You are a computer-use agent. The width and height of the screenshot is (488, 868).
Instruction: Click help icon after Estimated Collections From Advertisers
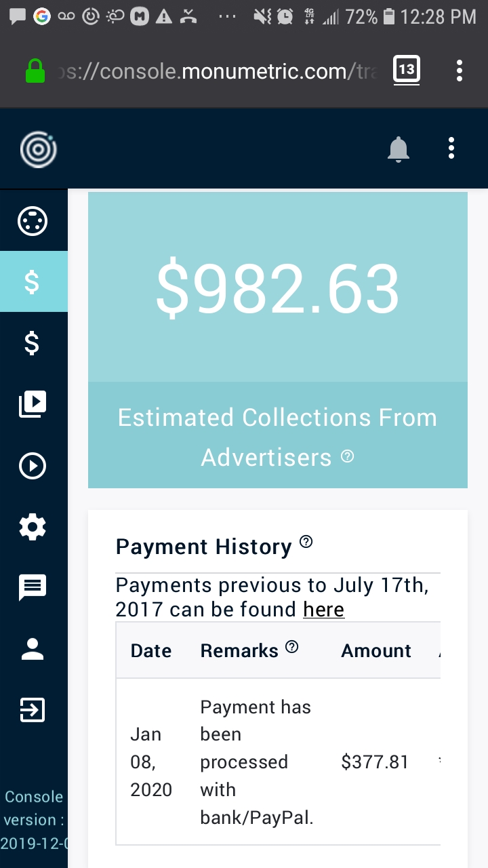348,456
